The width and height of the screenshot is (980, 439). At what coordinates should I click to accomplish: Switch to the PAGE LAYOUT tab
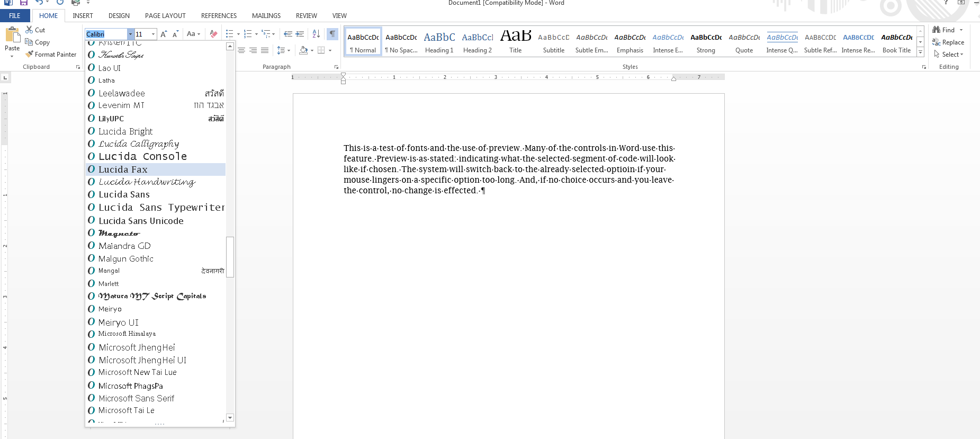coord(165,15)
